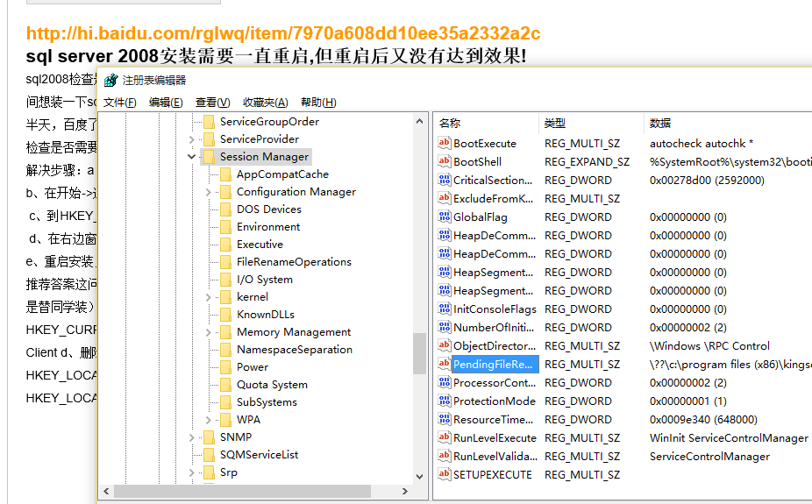Click the CriticalSection DWORD value icon
The height and width of the screenshot is (504, 812).
coord(445,180)
